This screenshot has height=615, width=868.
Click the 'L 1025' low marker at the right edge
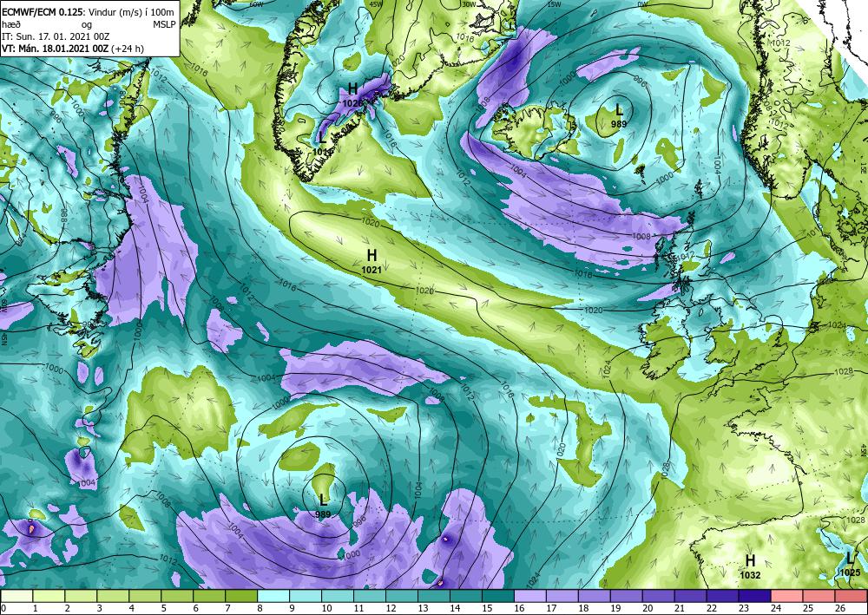(x=851, y=564)
